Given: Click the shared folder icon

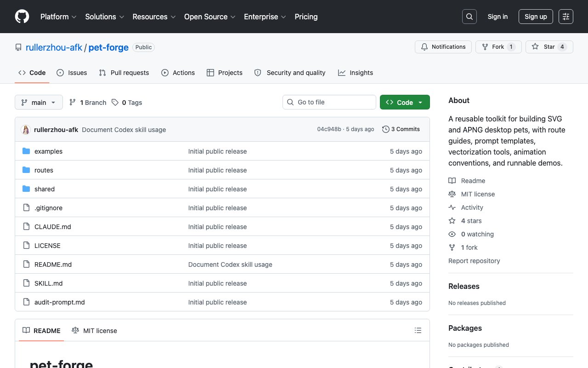Looking at the screenshot, I should [x=26, y=189].
